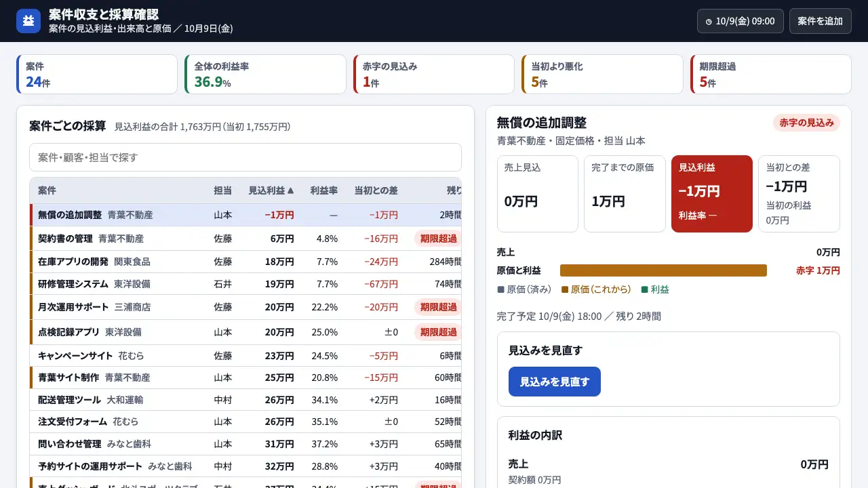Select the 赤字の見込み summary card

(434, 75)
